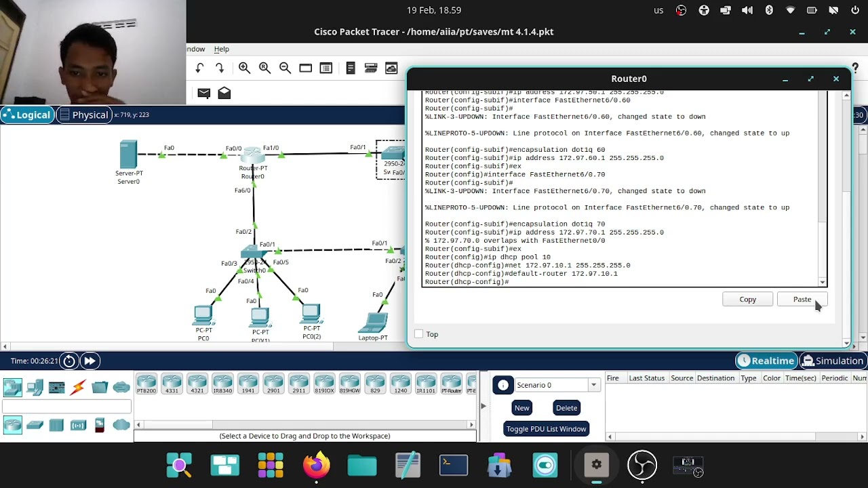868x488 pixels.
Task: Choose the End Devices category
Action: pos(35,387)
